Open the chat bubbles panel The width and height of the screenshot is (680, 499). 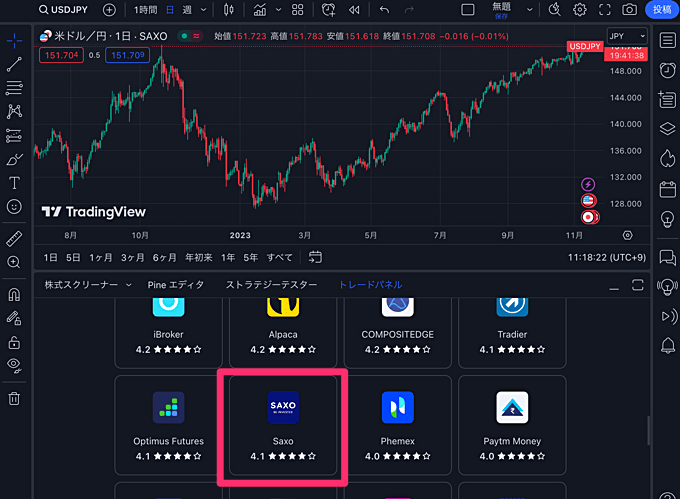tap(667, 258)
